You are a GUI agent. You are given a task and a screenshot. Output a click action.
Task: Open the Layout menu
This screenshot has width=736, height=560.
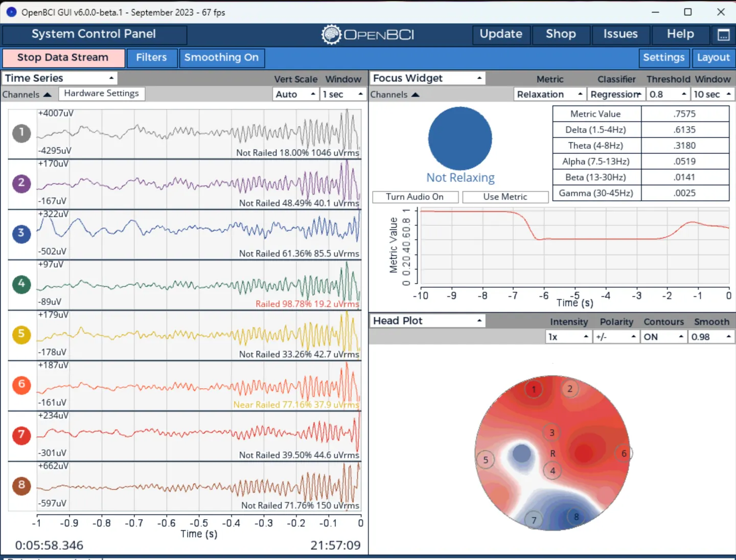coord(714,58)
